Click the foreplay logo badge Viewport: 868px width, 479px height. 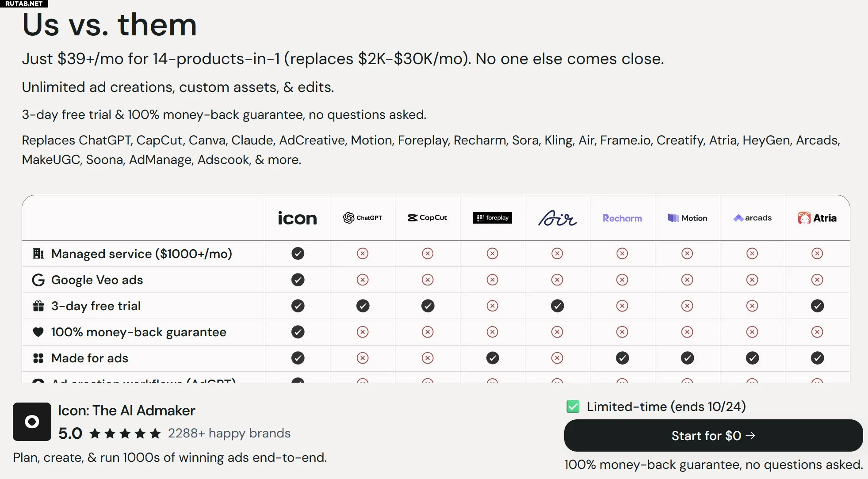492,218
